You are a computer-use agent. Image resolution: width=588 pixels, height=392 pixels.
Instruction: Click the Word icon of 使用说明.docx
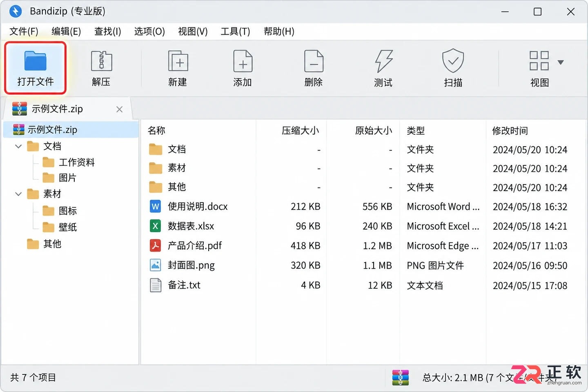coord(156,207)
